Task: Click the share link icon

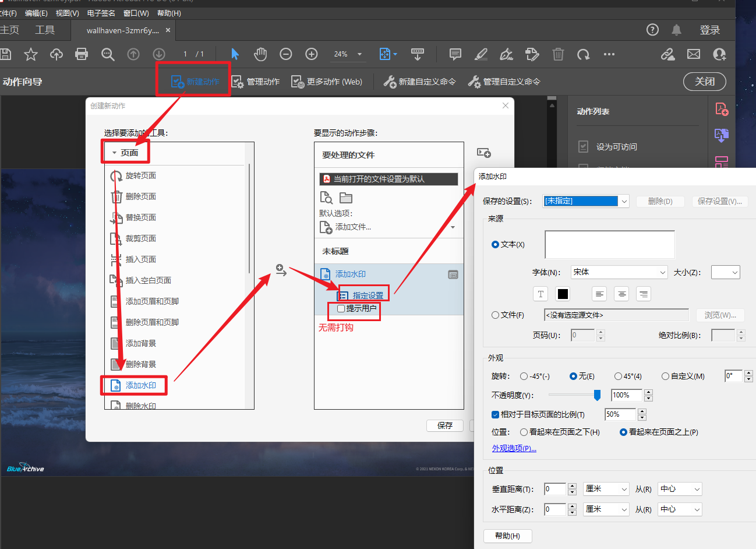Action: 667,54
